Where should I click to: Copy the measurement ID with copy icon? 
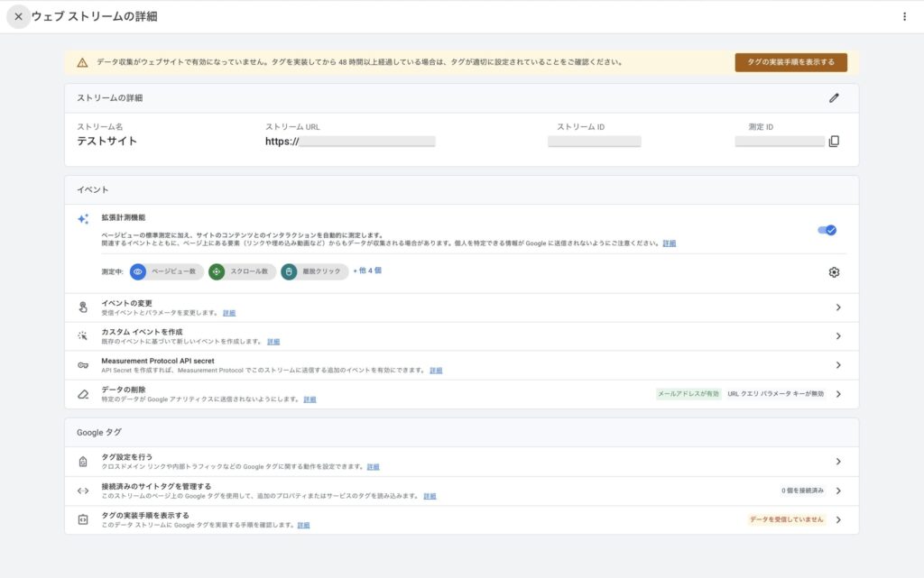pyautogui.click(x=834, y=142)
